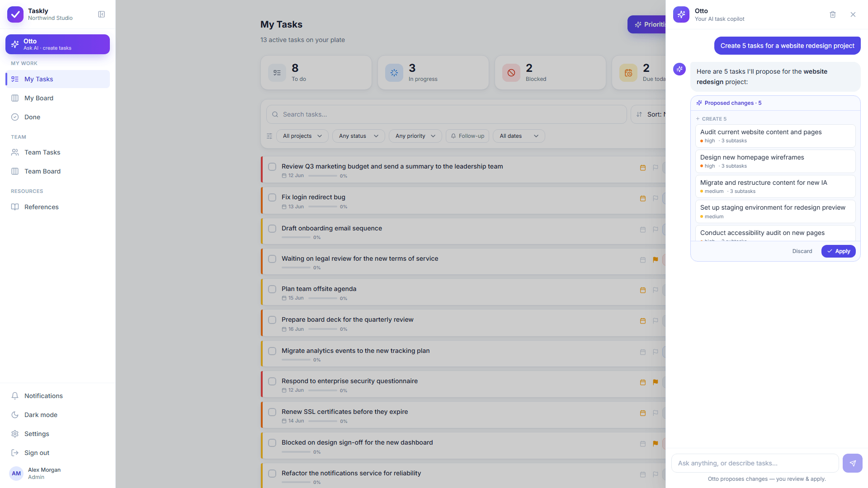The height and width of the screenshot is (488, 868).
Task: Open My Tasks in sidebar
Action: click(x=57, y=79)
